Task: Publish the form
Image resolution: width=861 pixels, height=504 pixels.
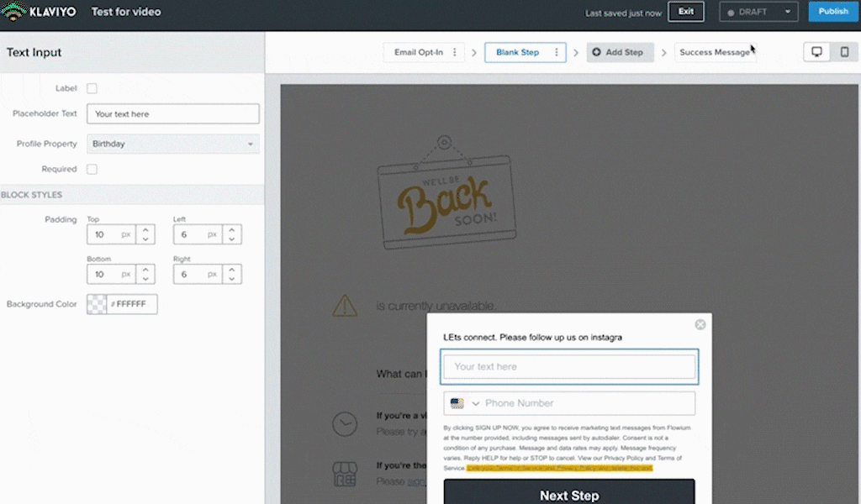Action: [833, 12]
